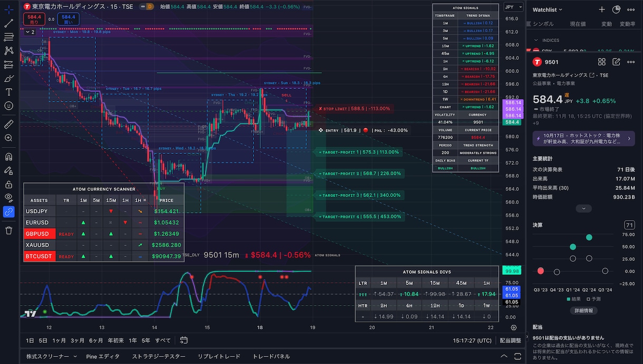The image size is (643, 364).
Task: Select the Text annotation tool
Action: coord(9,92)
